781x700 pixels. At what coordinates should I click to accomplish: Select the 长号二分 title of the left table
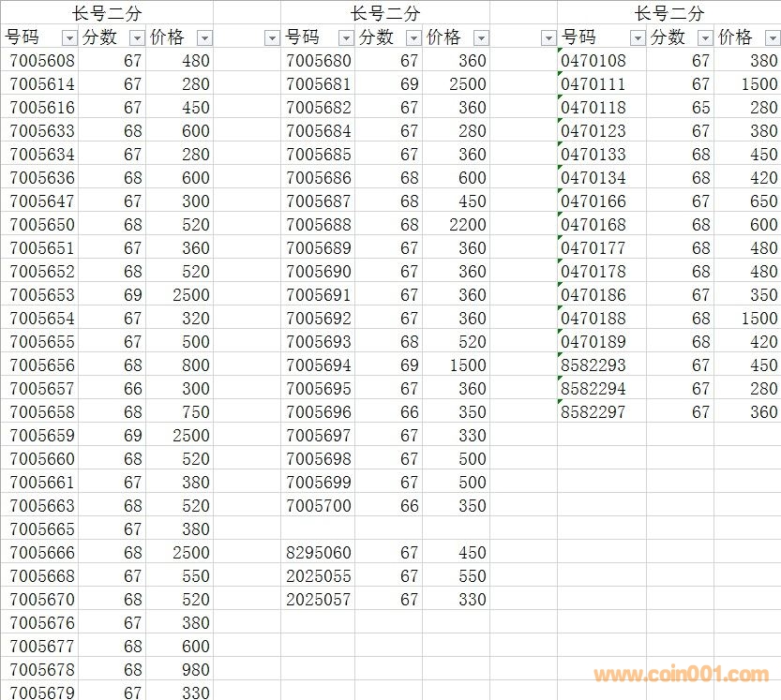107,13
